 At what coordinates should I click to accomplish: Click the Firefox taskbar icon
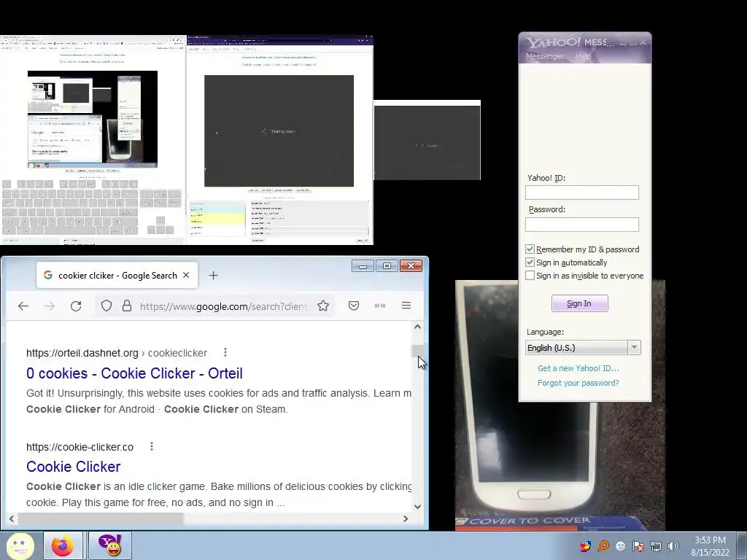(63, 545)
